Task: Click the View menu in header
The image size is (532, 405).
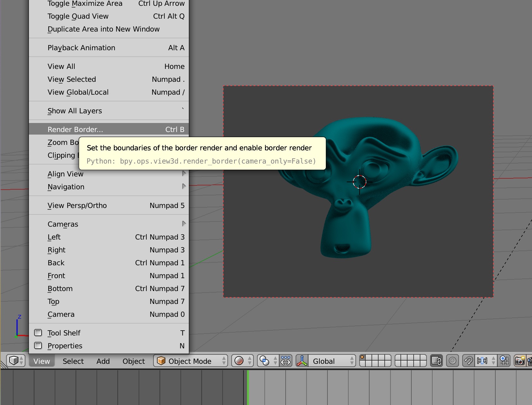Action: pyautogui.click(x=42, y=361)
